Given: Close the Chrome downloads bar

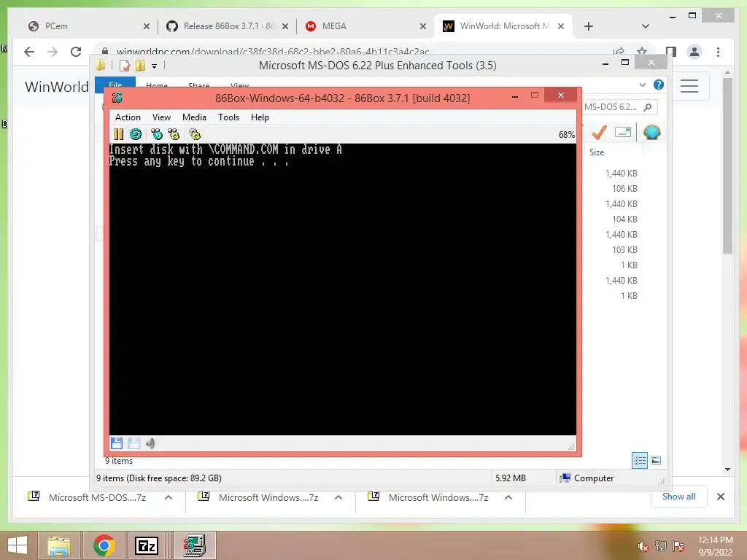Looking at the screenshot, I should coord(721,497).
